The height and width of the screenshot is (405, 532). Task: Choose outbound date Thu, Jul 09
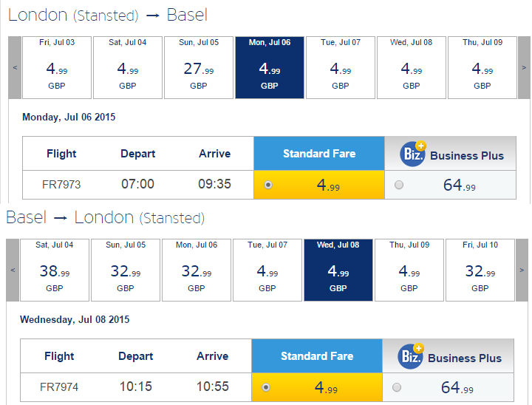(x=482, y=67)
